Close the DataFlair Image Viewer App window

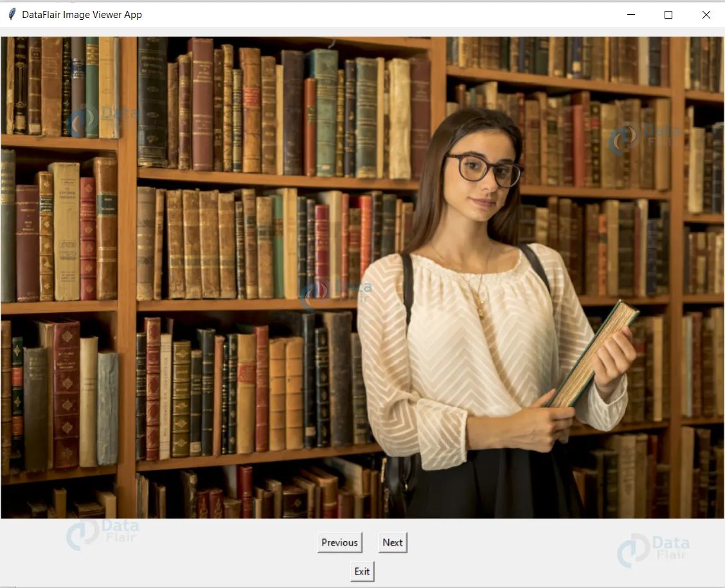click(x=706, y=15)
